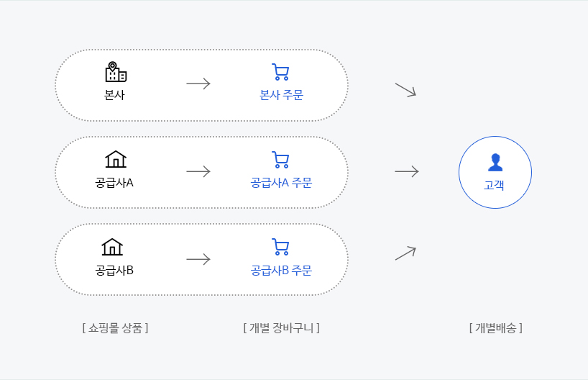Click the [ 개별배송 ] caption
Screen dimensions: 588x380
coord(495,327)
